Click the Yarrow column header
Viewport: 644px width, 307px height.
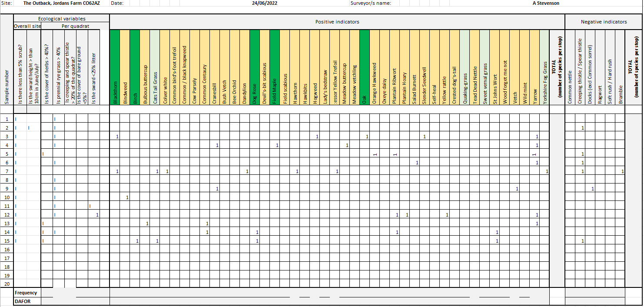click(534, 67)
